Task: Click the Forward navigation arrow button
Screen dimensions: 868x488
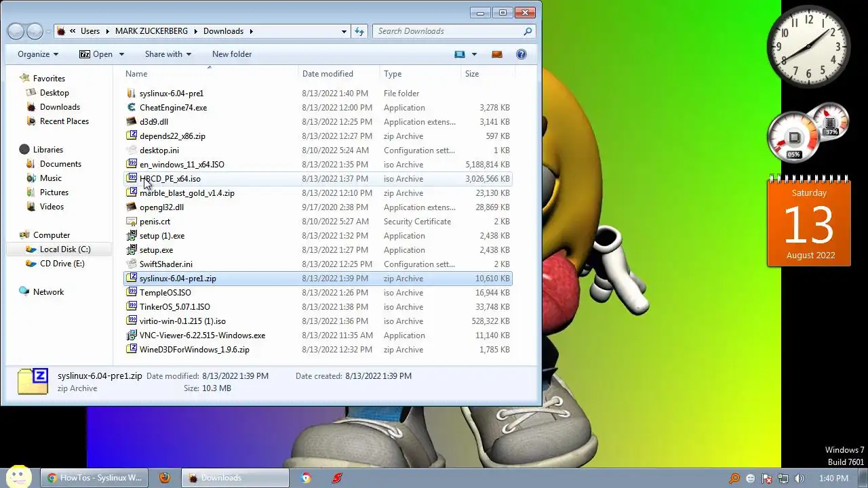Action: pos(35,31)
